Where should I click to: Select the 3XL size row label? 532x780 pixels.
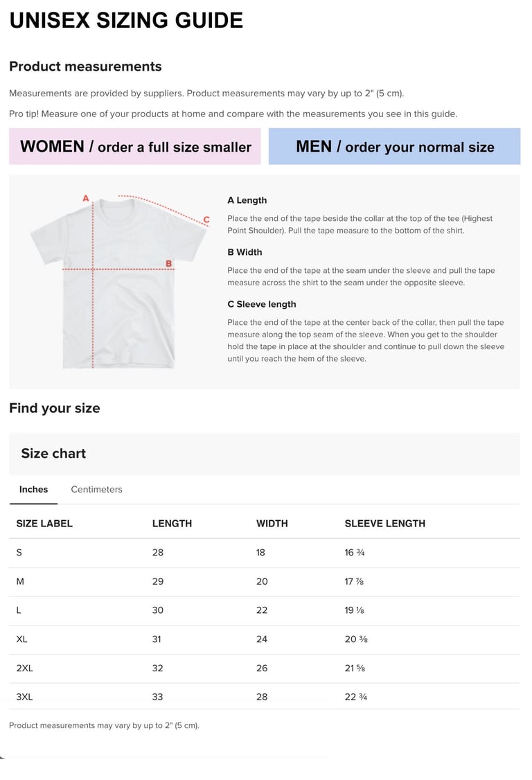[x=24, y=696]
